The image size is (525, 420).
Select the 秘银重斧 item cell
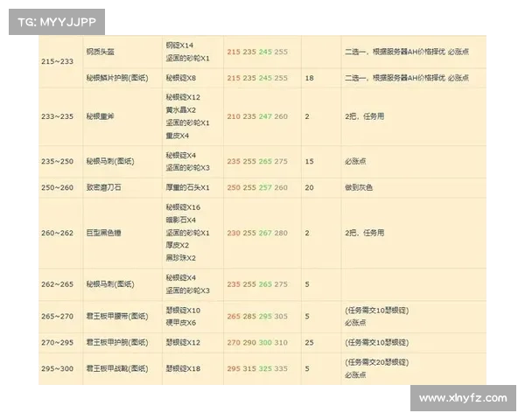[x=103, y=116]
